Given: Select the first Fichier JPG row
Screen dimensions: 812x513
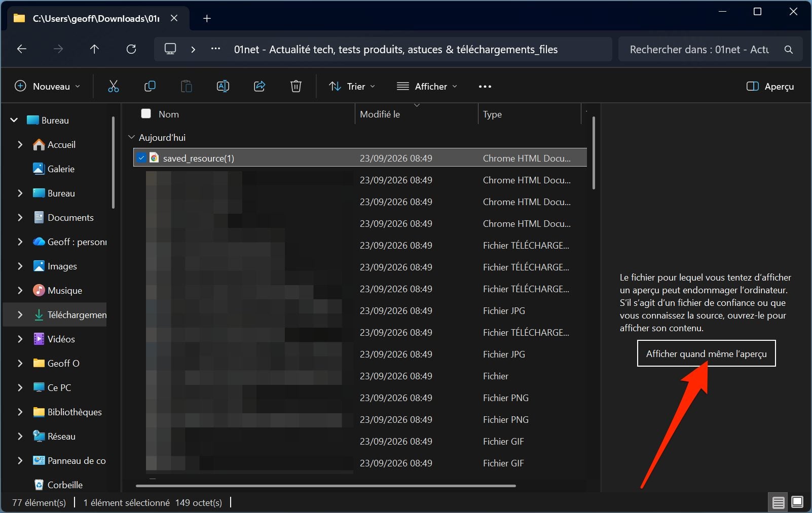Looking at the screenshot, I should tap(360, 310).
